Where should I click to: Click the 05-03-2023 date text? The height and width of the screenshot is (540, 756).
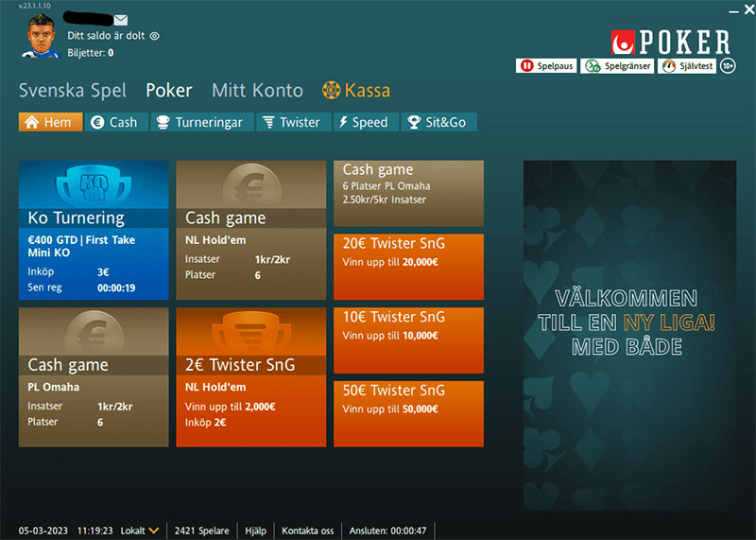pos(43,531)
